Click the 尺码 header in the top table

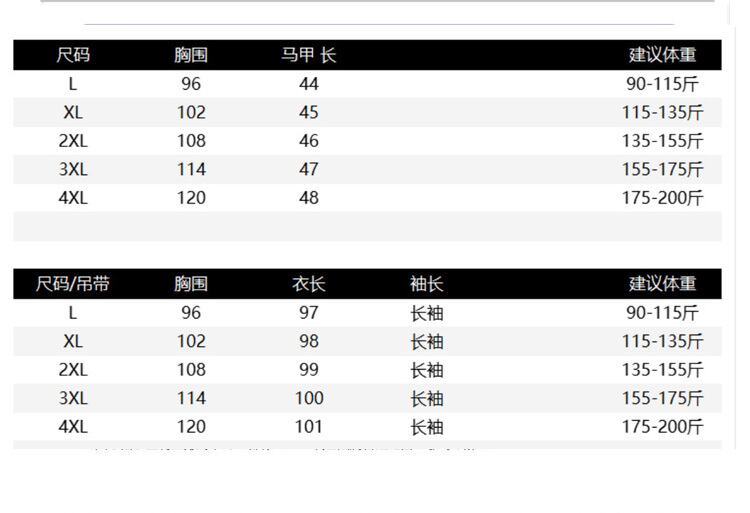pyautogui.click(x=73, y=56)
